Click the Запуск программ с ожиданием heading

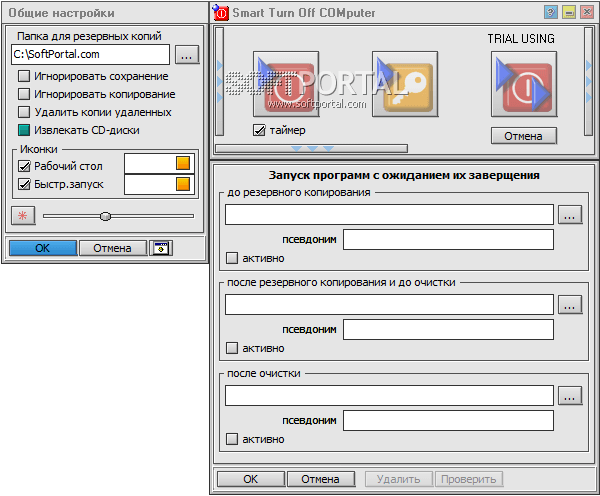point(404,175)
